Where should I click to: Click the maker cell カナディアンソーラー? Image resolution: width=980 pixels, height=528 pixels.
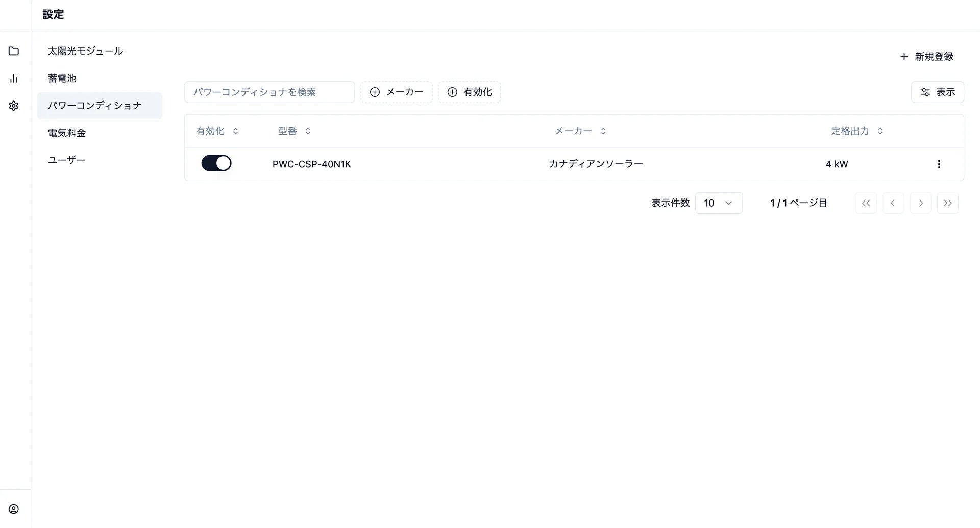(x=596, y=164)
